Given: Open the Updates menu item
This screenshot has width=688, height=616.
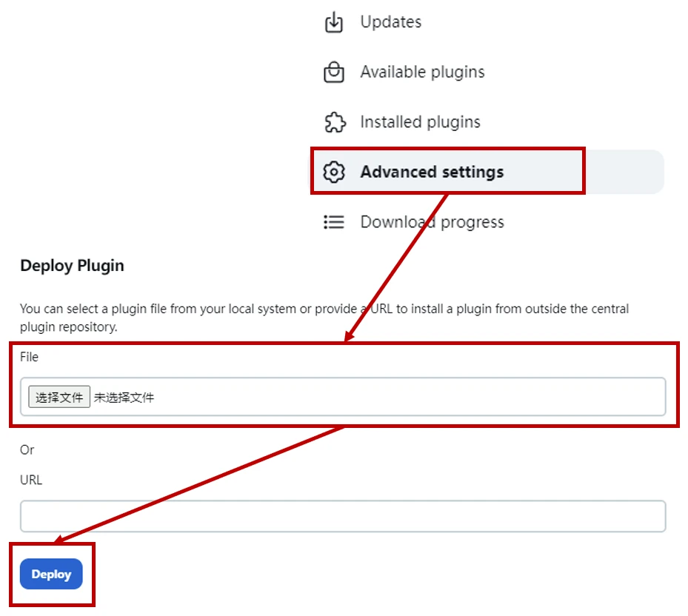Looking at the screenshot, I should [x=390, y=22].
